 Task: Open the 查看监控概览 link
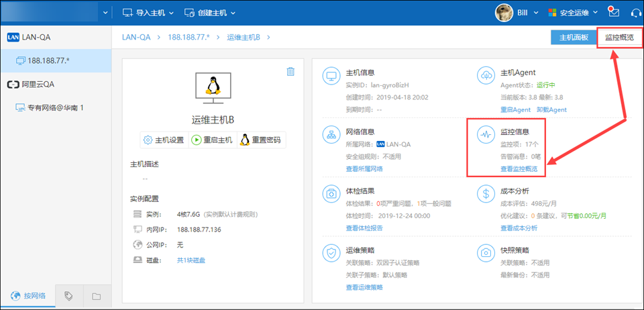pyautogui.click(x=519, y=169)
